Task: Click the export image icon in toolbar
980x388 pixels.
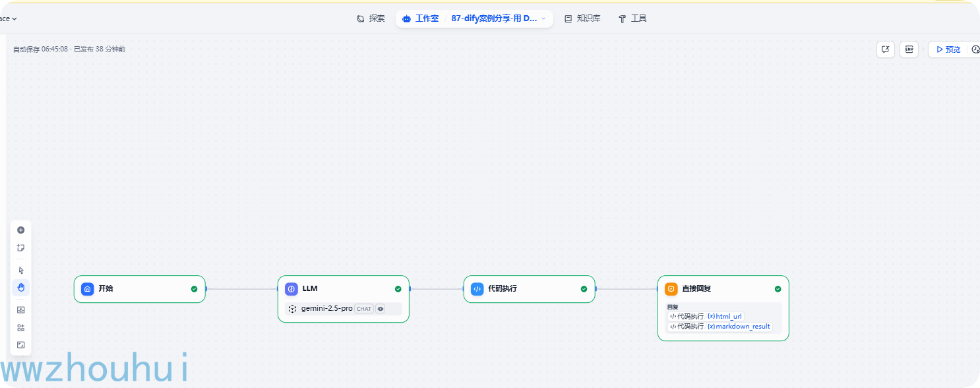Action: [x=20, y=310]
